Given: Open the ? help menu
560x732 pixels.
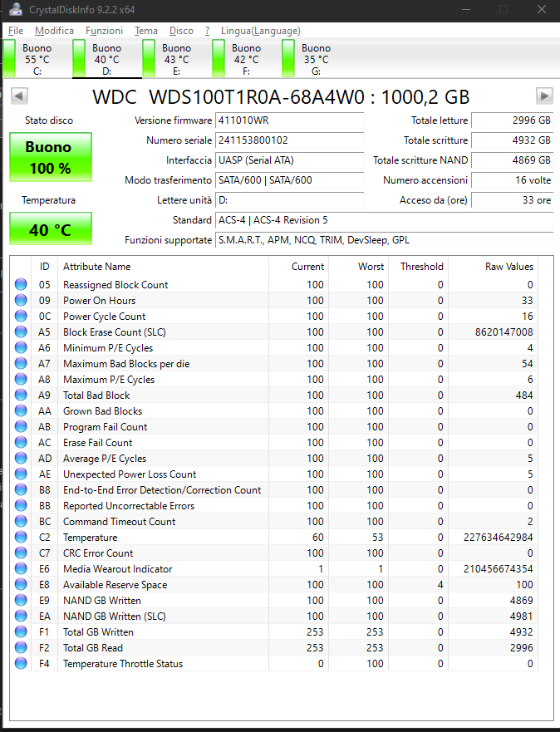Looking at the screenshot, I should [207, 31].
